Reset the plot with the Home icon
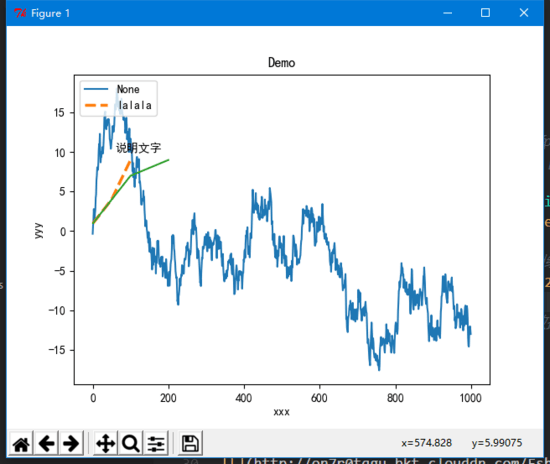Viewport: 550px width, 464px height. [21, 444]
